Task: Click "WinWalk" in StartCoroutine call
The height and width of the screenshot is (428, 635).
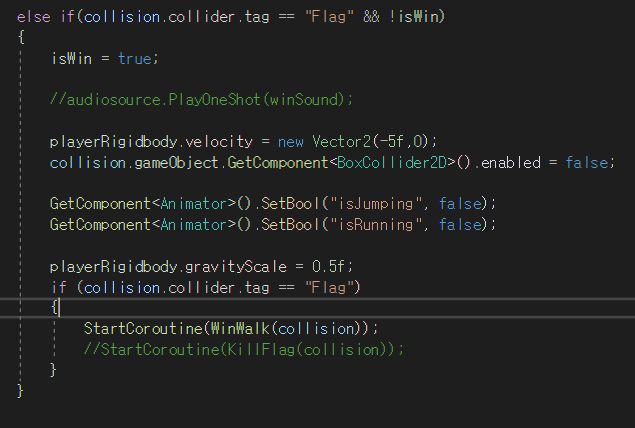Action: click(240, 328)
